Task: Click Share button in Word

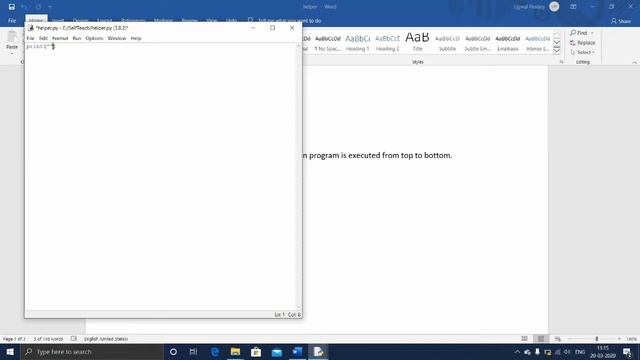Action: click(x=621, y=21)
